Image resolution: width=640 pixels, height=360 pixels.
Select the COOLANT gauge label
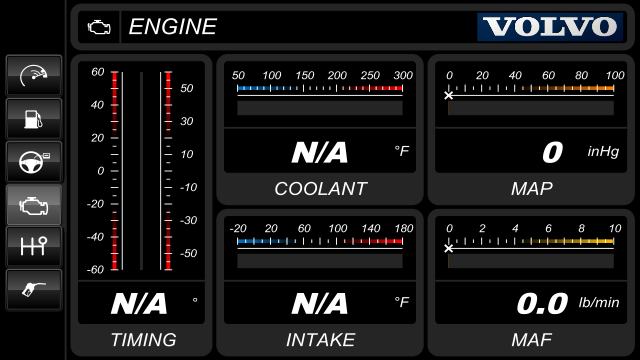point(320,189)
